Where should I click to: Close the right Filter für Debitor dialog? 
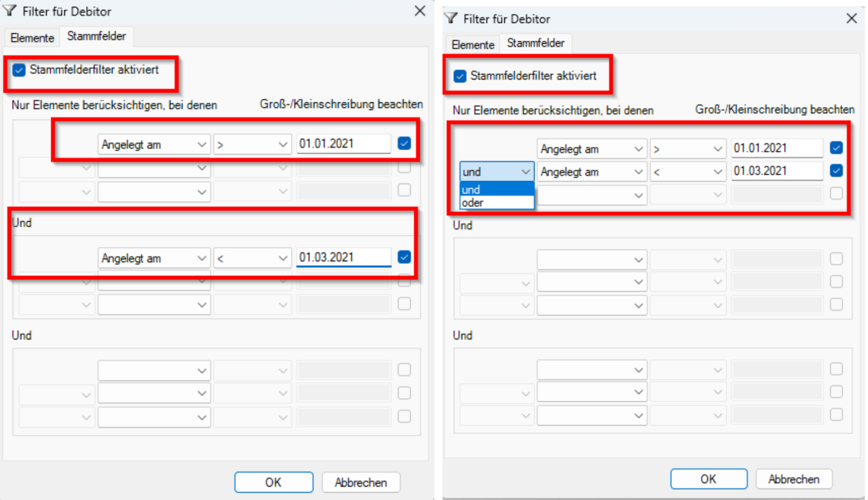(851, 19)
